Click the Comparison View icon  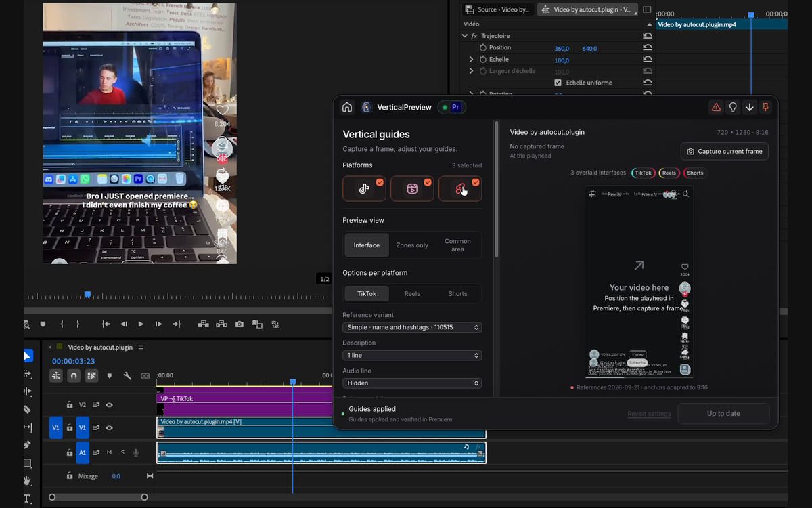(x=257, y=324)
